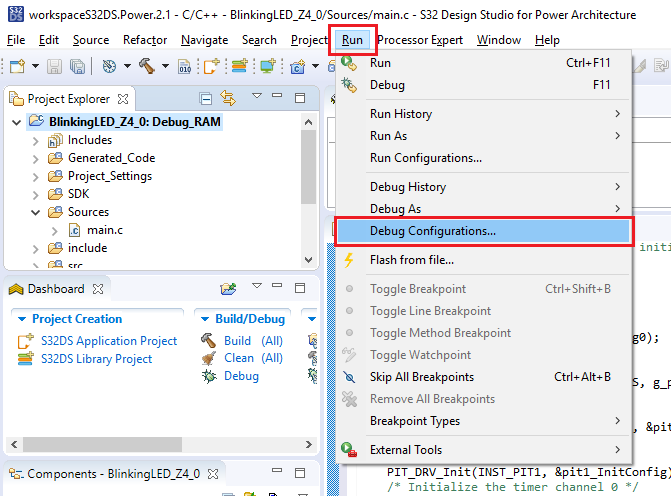671x496 pixels.
Task: Click the Debug link in Dashboard
Action: [241, 376]
